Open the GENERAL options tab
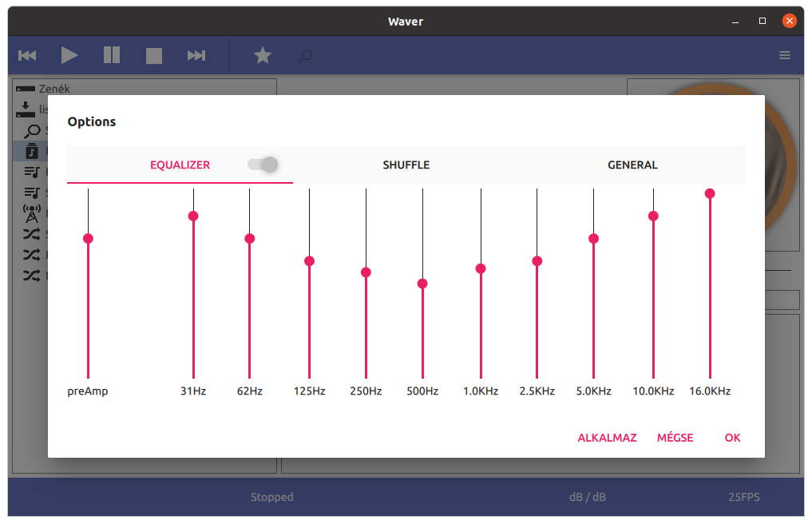 tap(632, 165)
